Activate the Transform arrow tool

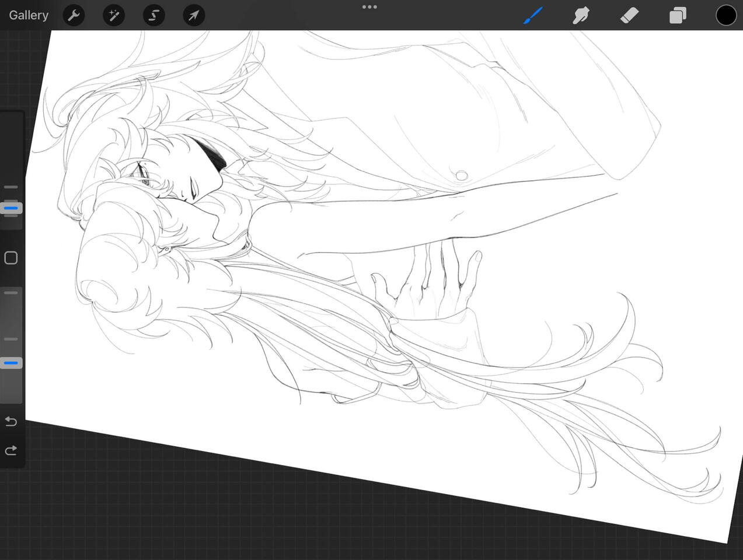pyautogui.click(x=194, y=15)
